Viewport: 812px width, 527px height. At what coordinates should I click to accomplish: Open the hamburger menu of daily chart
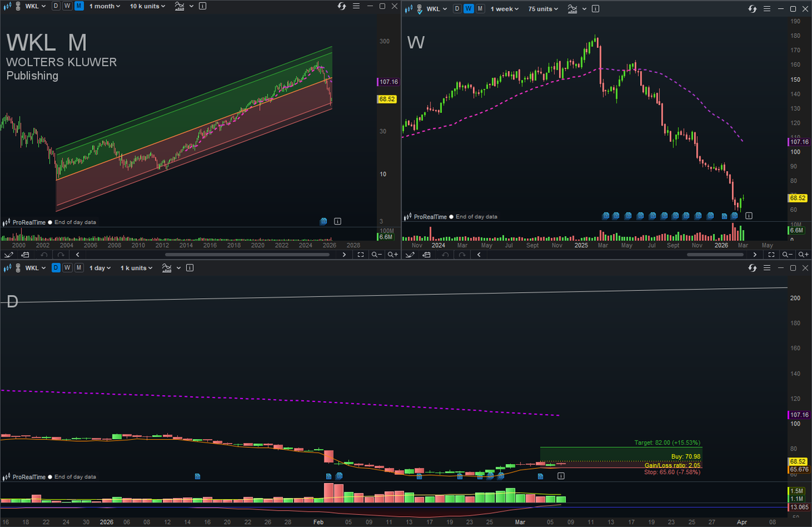point(767,268)
